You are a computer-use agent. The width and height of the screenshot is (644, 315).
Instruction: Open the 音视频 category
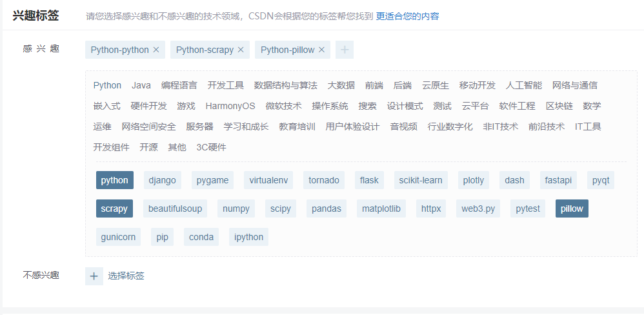click(x=403, y=127)
